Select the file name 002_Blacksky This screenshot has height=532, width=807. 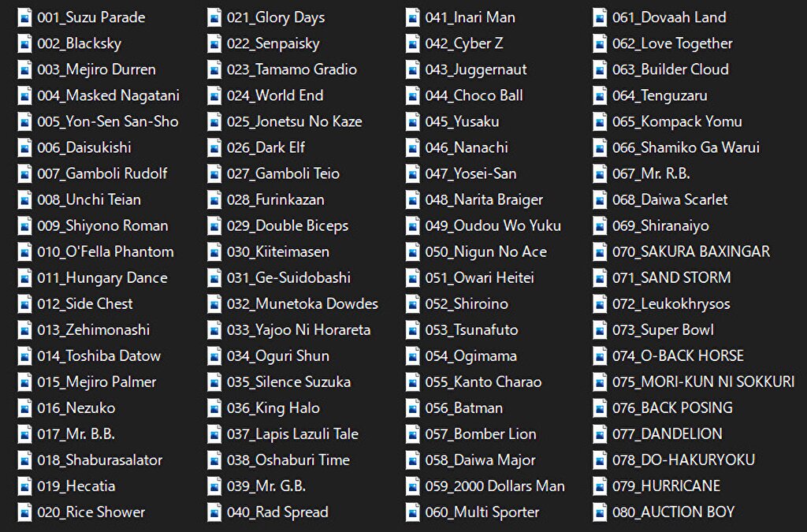click(x=80, y=43)
